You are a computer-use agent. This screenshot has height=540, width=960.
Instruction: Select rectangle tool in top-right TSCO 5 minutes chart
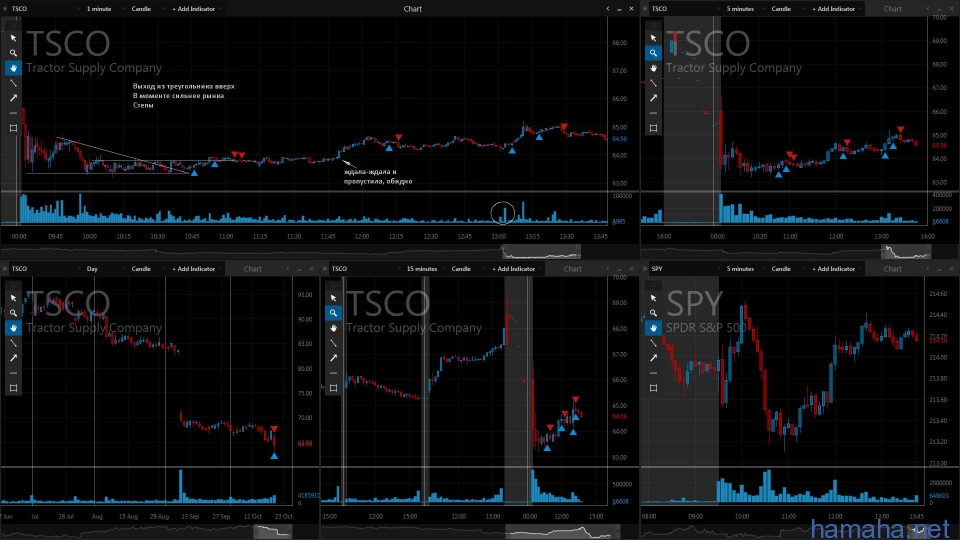(653, 128)
